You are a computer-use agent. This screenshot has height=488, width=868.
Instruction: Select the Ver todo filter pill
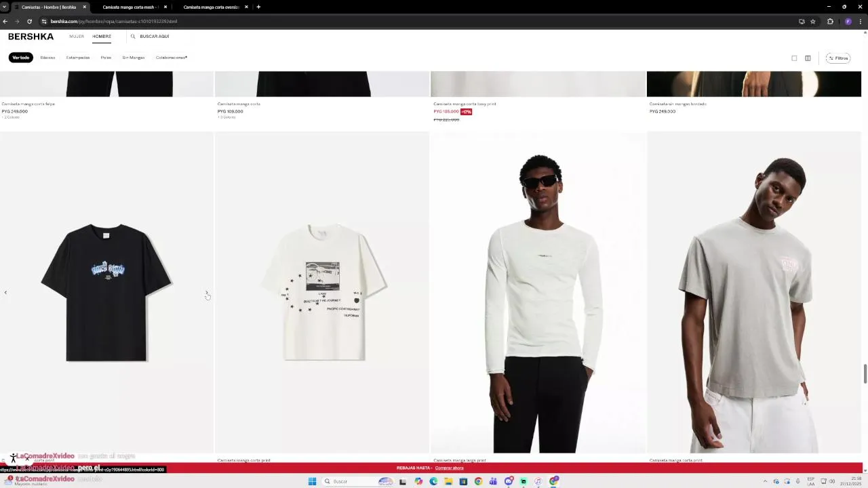pos(21,58)
